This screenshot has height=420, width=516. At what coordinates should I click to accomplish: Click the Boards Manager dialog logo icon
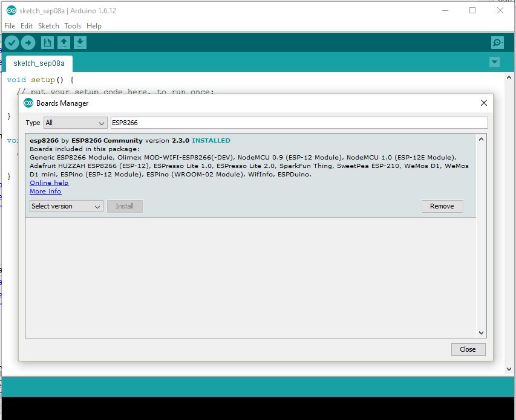point(28,103)
